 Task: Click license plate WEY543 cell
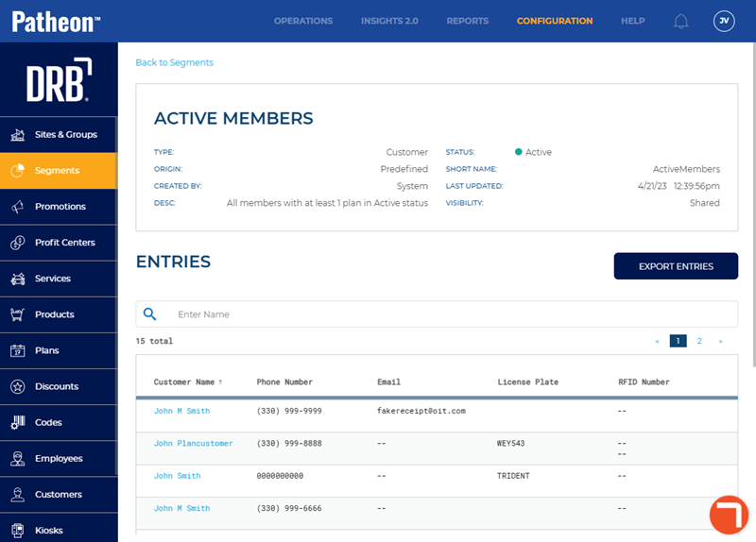(x=511, y=443)
